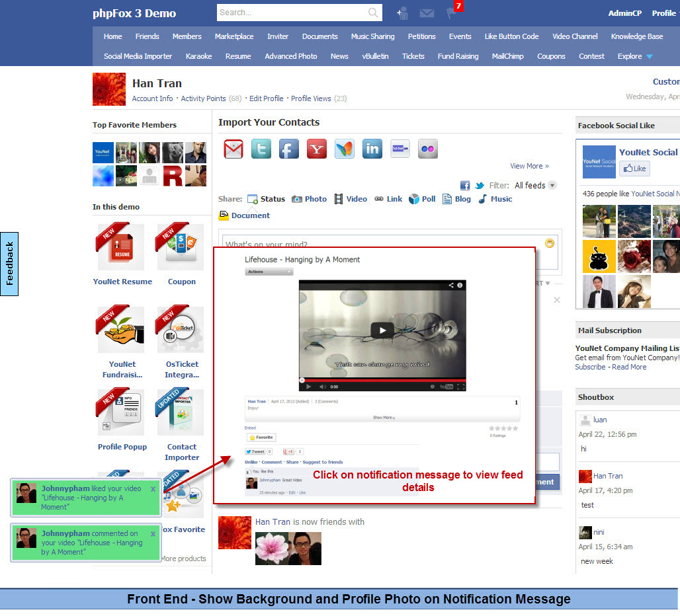The width and height of the screenshot is (680, 616).
Task: Open the YouNet Resume product icon
Action: 120,247
